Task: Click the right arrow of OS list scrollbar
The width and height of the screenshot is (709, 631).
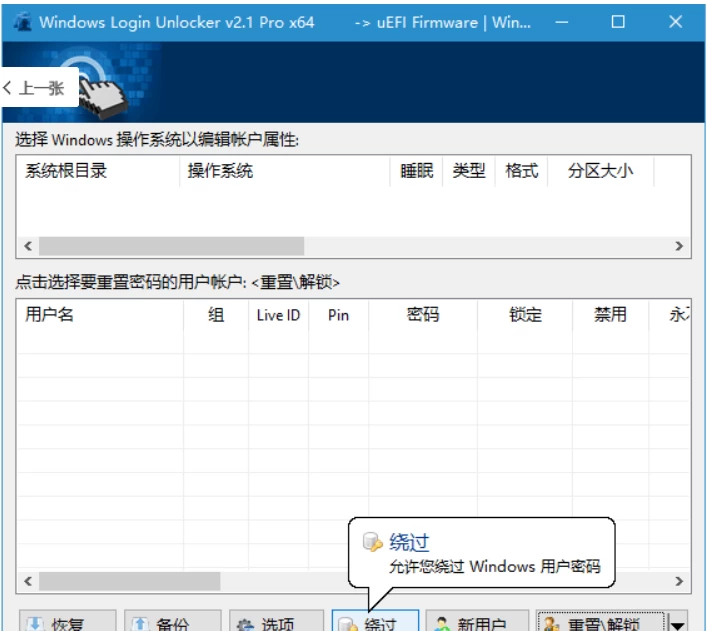Action: [679, 246]
